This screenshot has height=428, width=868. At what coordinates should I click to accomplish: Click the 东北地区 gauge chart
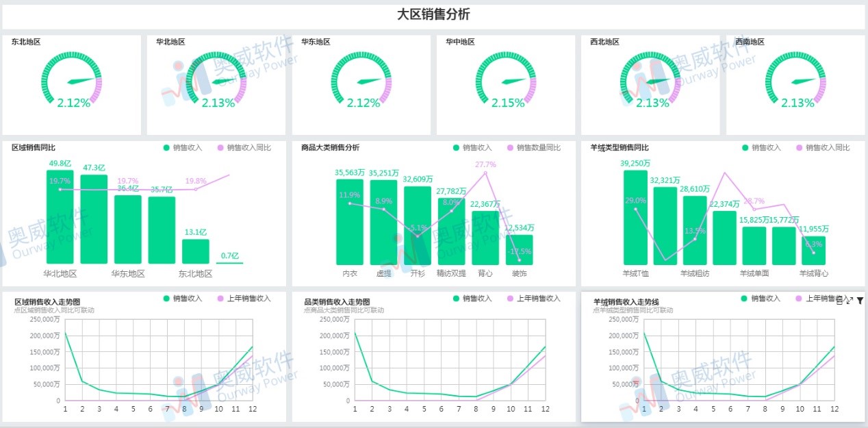tap(71, 79)
